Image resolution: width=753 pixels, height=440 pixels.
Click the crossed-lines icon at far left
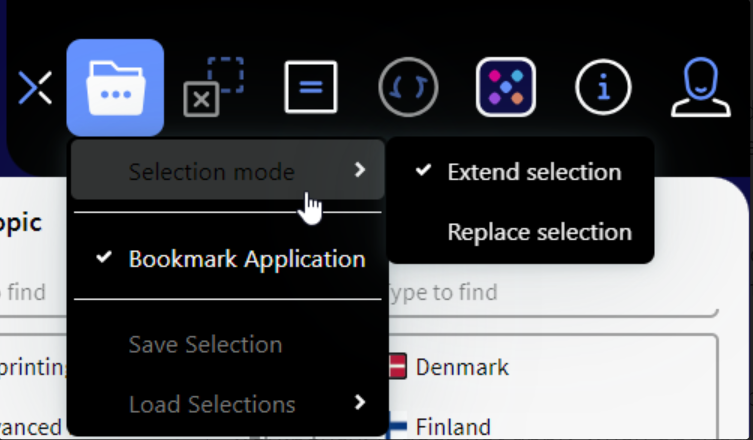click(35, 88)
